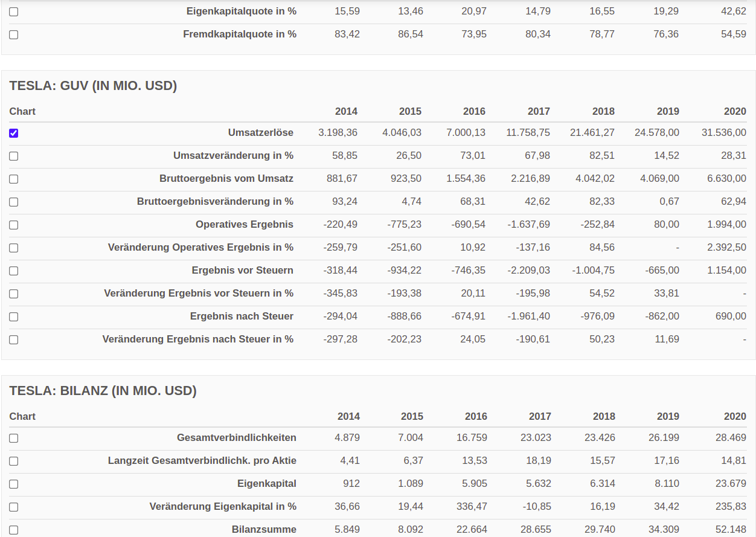The height and width of the screenshot is (537, 756).
Task: Tick the Fremdkapitalquote in % chart checkbox
Action: point(14,35)
